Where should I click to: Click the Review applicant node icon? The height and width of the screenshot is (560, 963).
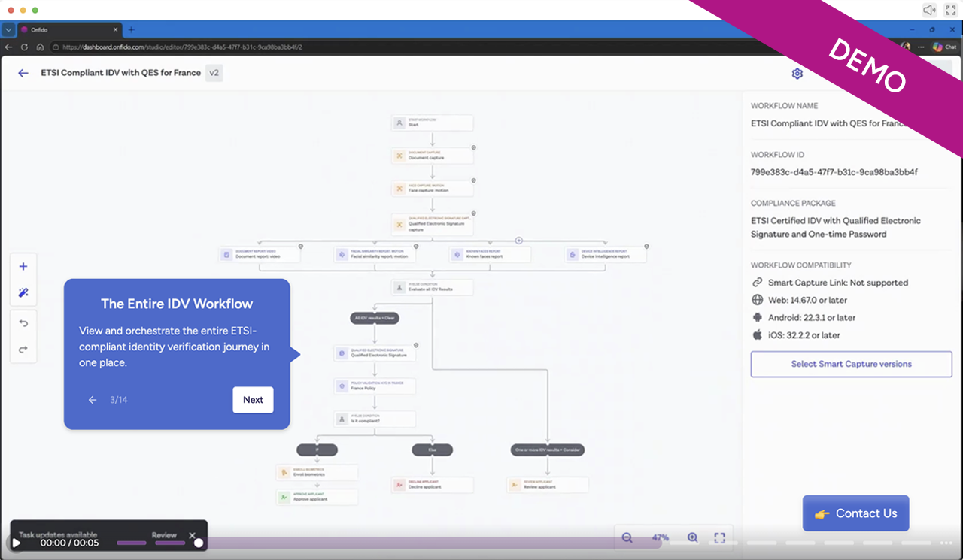point(515,485)
